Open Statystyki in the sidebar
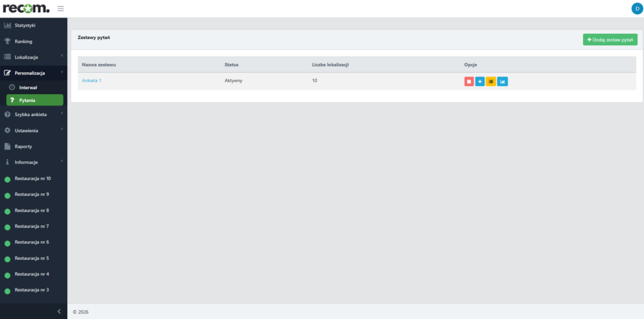Image resolution: width=644 pixels, height=319 pixels. click(x=25, y=25)
